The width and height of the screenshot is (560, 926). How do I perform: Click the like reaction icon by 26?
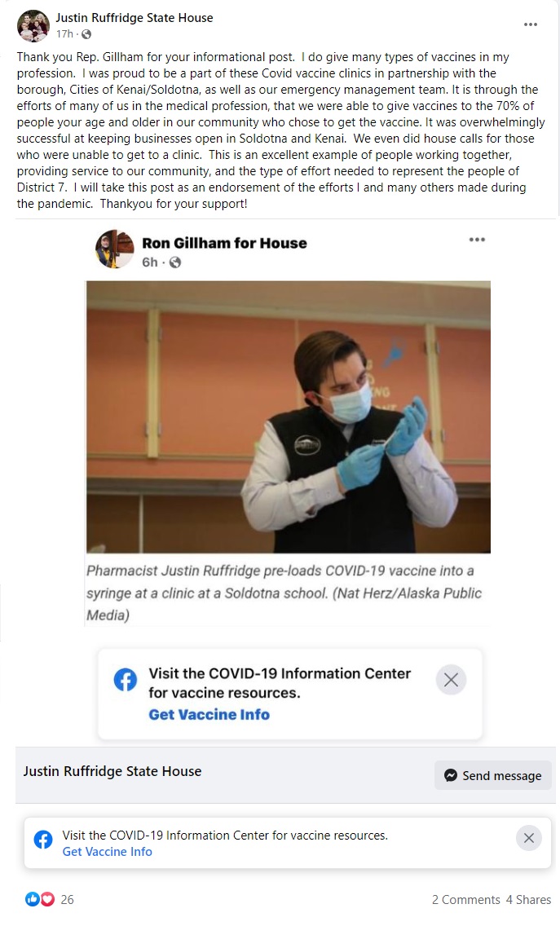[x=33, y=899]
